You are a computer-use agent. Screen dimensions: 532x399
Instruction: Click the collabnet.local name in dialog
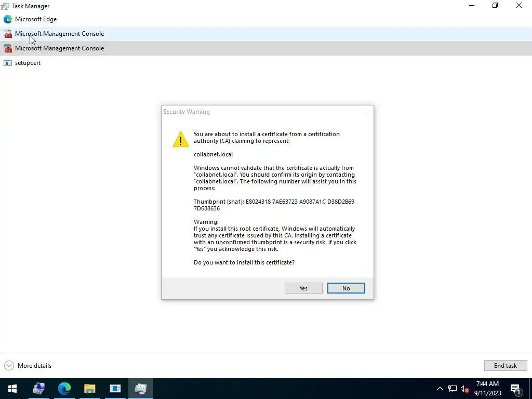coord(213,154)
